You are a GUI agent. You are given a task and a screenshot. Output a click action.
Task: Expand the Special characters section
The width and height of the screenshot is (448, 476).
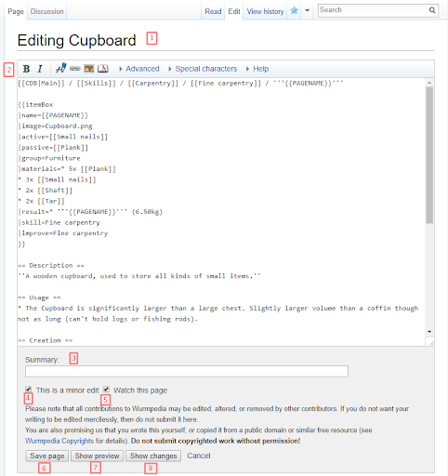coord(203,69)
